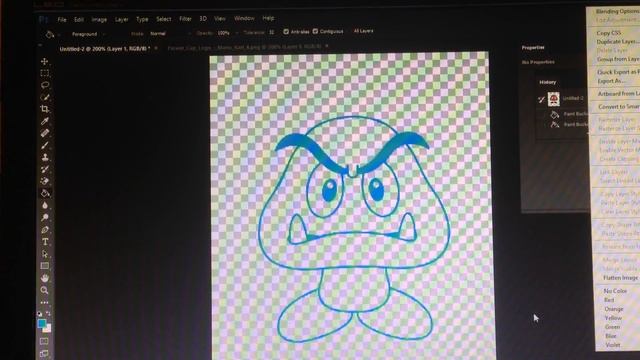Image resolution: width=640 pixels, height=360 pixels.
Task: Open the Edit menu
Action: click(x=79, y=20)
